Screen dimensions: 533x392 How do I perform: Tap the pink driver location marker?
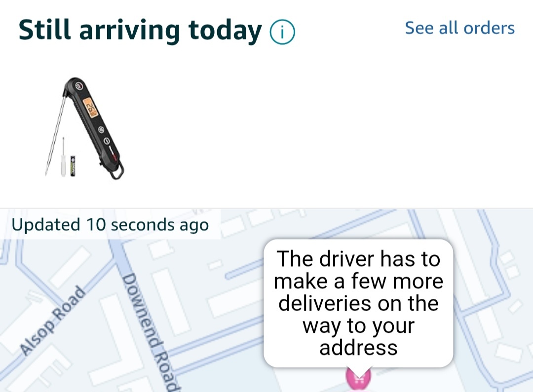coord(359,379)
